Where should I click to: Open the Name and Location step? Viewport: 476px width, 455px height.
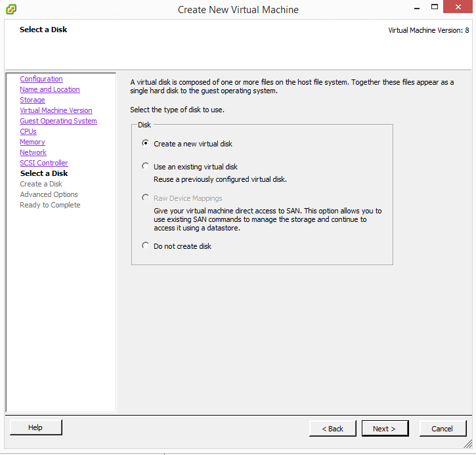tap(50, 89)
